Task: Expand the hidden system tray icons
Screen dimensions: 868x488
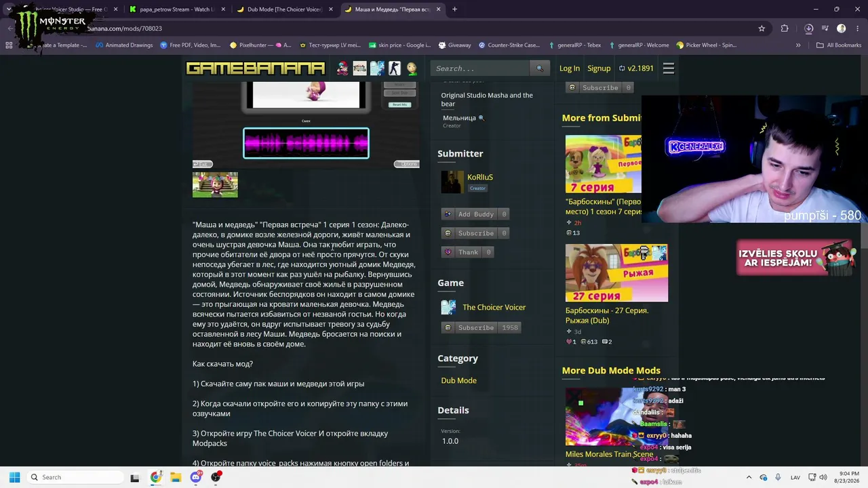Action: click(x=749, y=477)
